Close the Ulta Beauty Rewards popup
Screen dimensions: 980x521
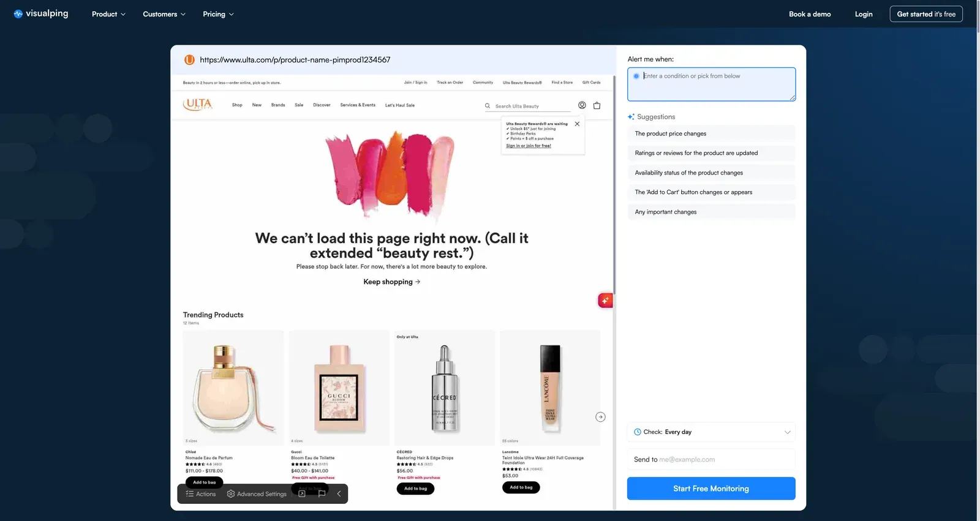coord(577,124)
